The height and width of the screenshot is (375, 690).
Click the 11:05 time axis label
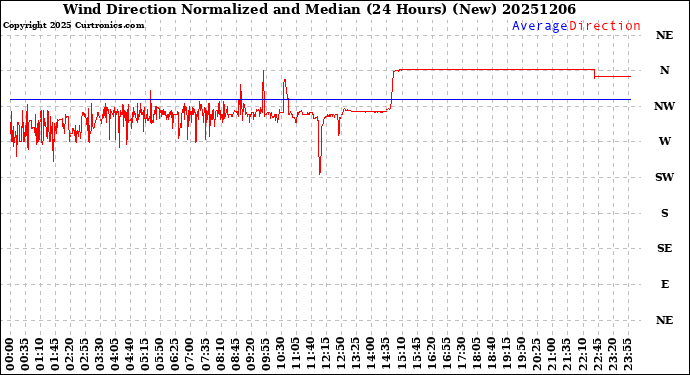[x=295, y=355]
